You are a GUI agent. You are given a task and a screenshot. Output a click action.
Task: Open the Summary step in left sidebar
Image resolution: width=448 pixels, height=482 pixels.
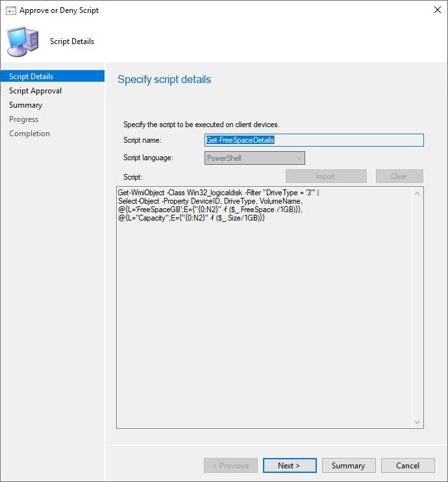[25, 105]
